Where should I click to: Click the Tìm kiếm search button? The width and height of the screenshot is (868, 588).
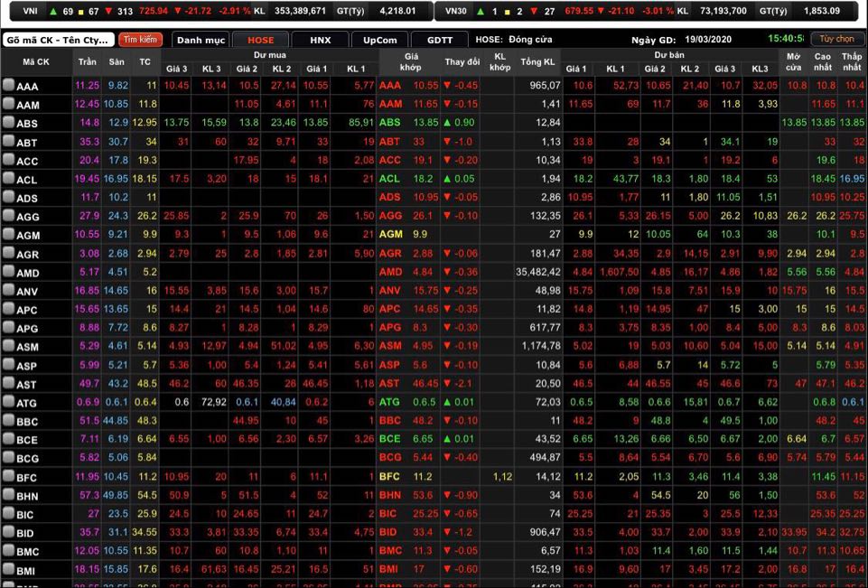pos(140,41)
